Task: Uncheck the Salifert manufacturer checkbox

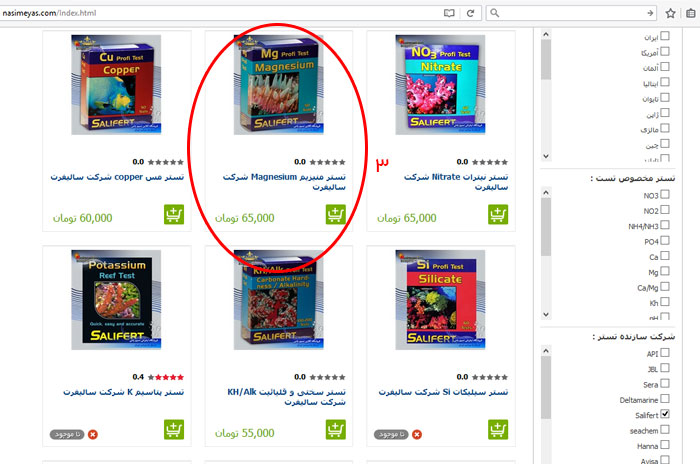Action: pyautogui.click(x=665, y=414)
